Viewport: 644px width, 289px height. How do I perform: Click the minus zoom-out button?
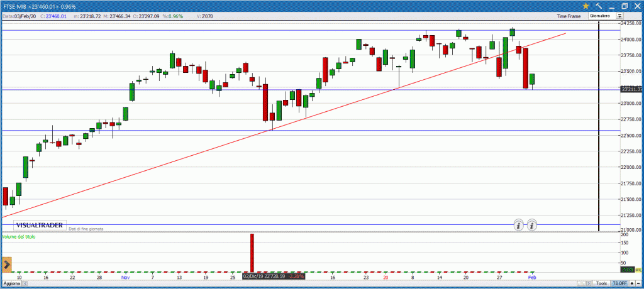pyautogui.click(x=638, y=284)
